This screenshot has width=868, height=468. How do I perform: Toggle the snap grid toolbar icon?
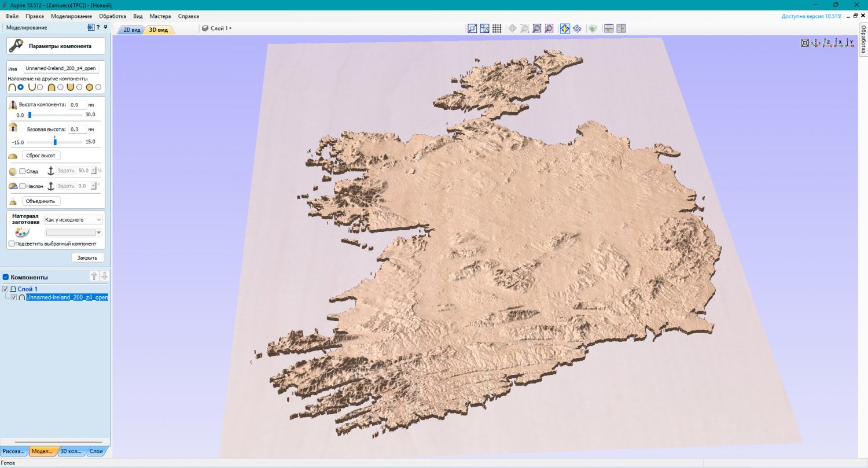496,28
